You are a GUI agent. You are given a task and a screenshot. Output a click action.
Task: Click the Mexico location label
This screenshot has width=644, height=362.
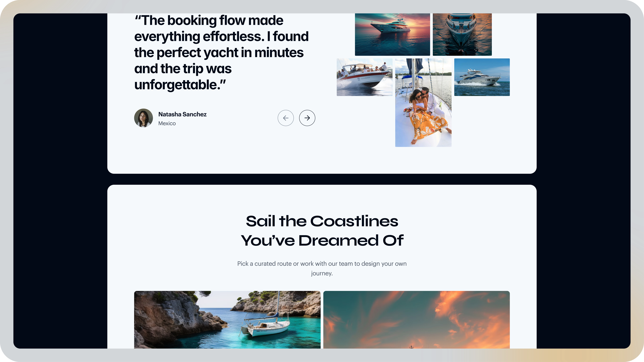(167, 123)
